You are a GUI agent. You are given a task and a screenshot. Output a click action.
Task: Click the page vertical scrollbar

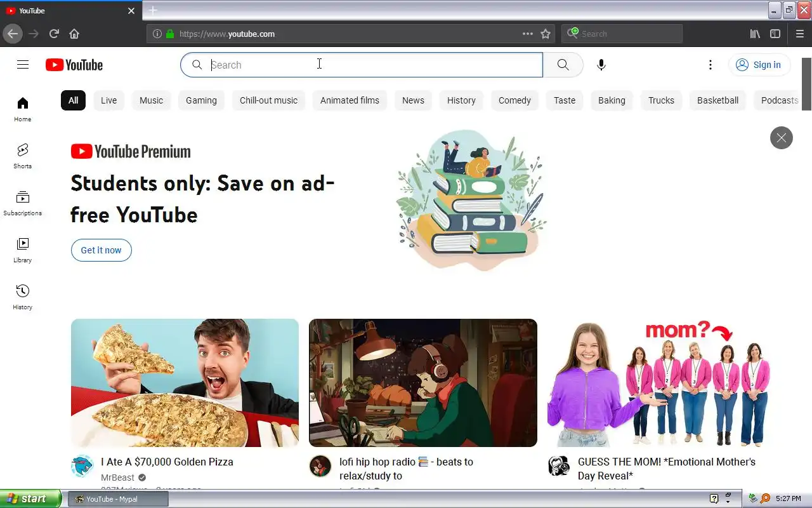(807, 84)
